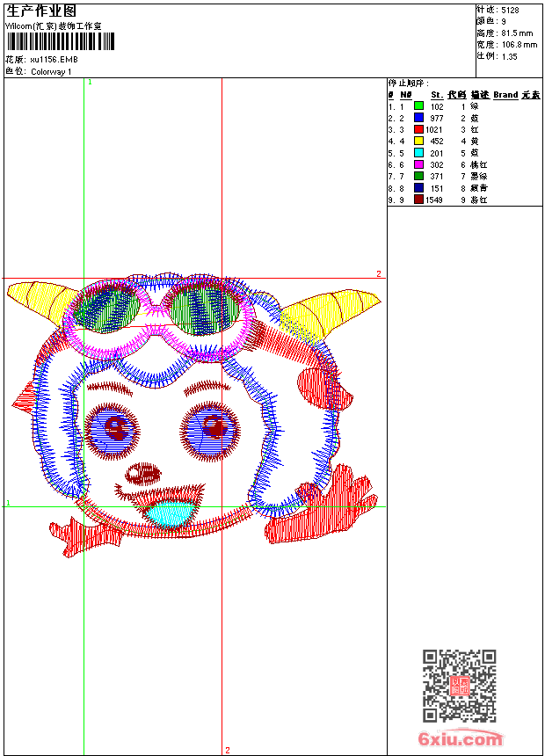The image size is (545, 756).
Task: Click the width value 106.8 mm
Action: [520, 45]
